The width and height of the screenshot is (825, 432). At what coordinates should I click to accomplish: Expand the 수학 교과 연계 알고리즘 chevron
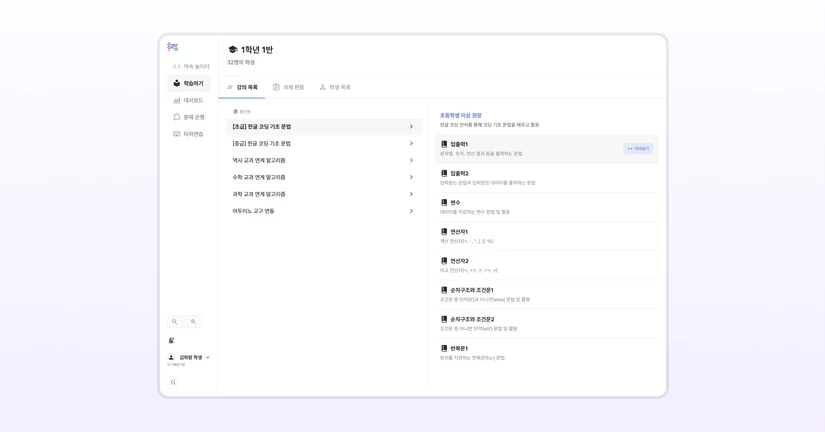(411, 177)
